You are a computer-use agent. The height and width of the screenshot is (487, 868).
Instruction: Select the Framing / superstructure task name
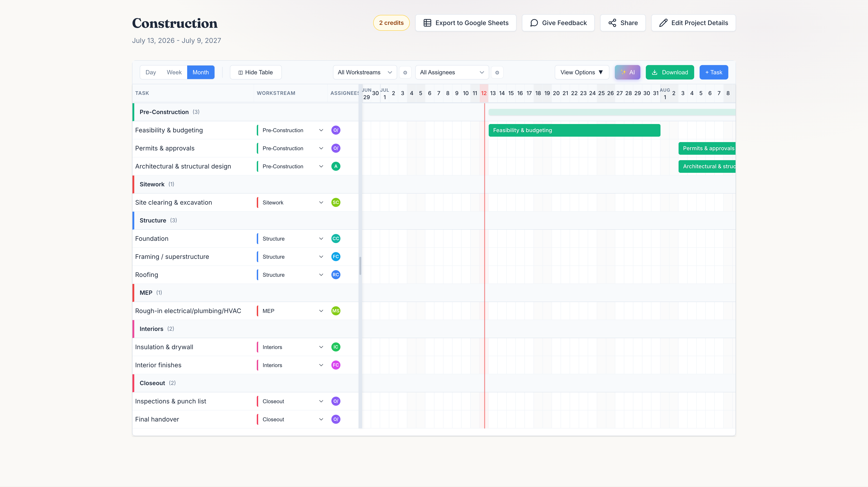[172, 257]
